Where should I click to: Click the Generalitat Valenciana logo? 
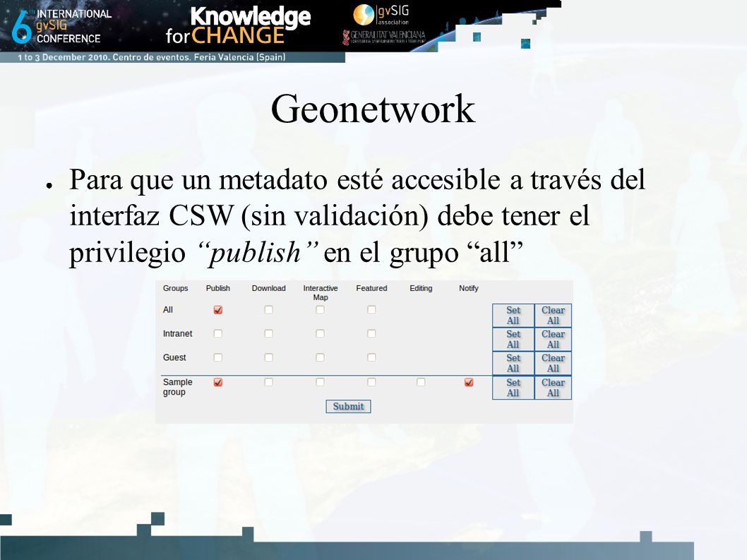coord(383,37)
